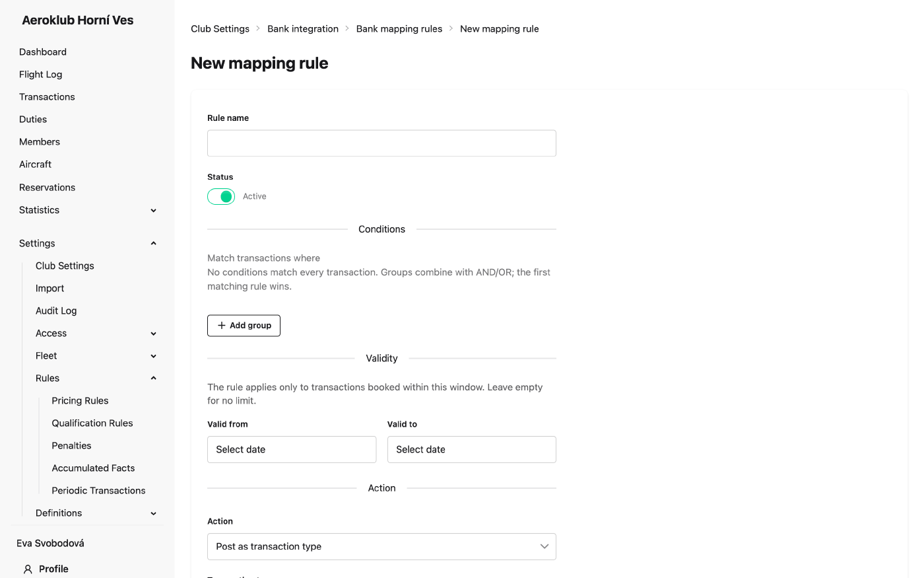The image size is (924, 578).
Task: Click the Eva Svobodová user name
Action: pos(50,543)
